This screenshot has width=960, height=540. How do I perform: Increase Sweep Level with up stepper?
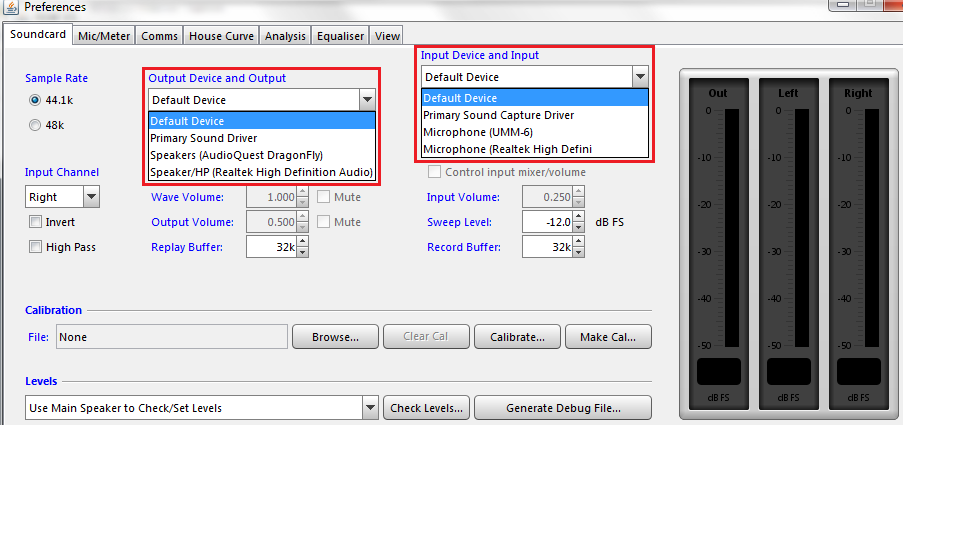pos(579,217)
